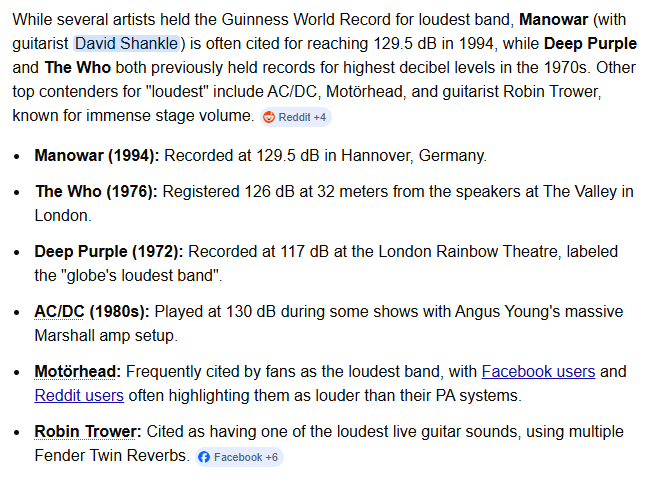Follow the "Reddit users" link
This screenshot has width=664, height=482.
pyautogui.click(x=79, y=395)
